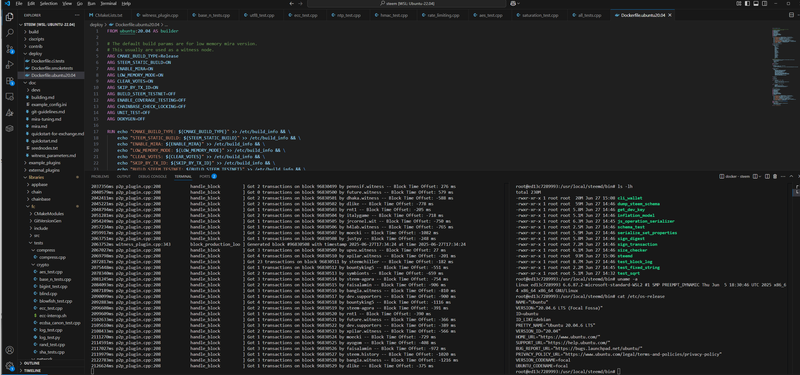This screenshot has height=375, width=800.
Task: Click the Customize Layout icon
Action: pyautogui.click(x=739, y=3)
